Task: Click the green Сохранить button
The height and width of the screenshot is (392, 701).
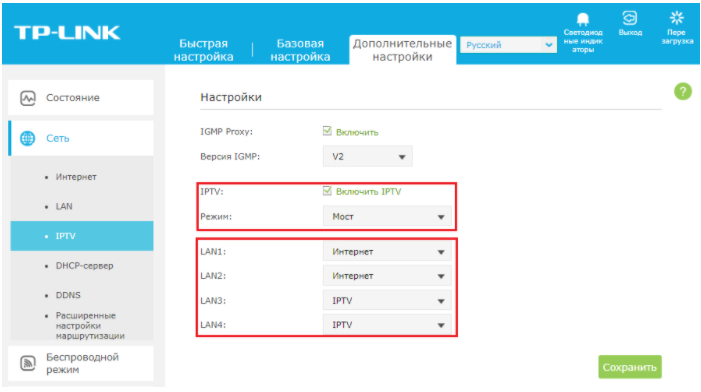Action: tap(630, 367)
